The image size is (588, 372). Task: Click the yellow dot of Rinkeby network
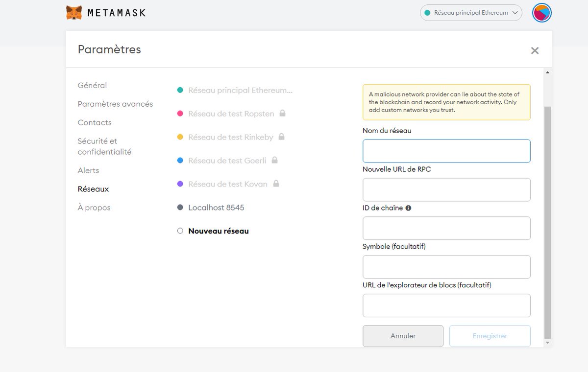pyautogui.click(x=180, y=137)
